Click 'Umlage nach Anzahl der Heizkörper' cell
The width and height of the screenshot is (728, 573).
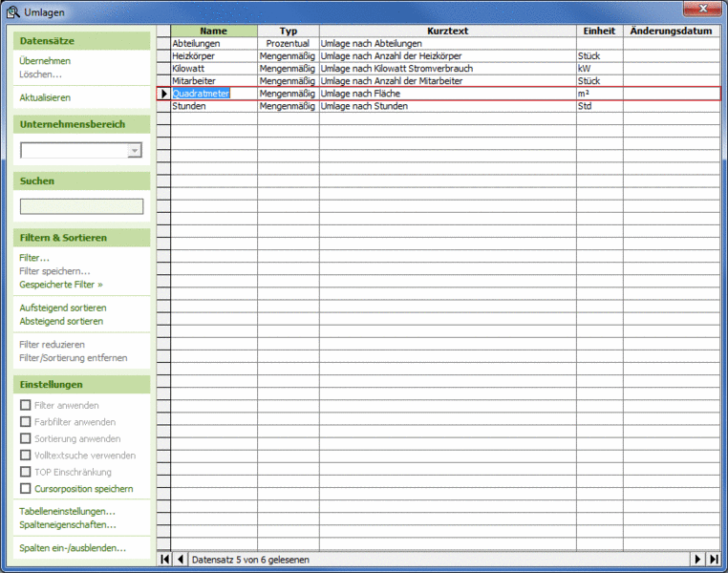tap(447, 56)
